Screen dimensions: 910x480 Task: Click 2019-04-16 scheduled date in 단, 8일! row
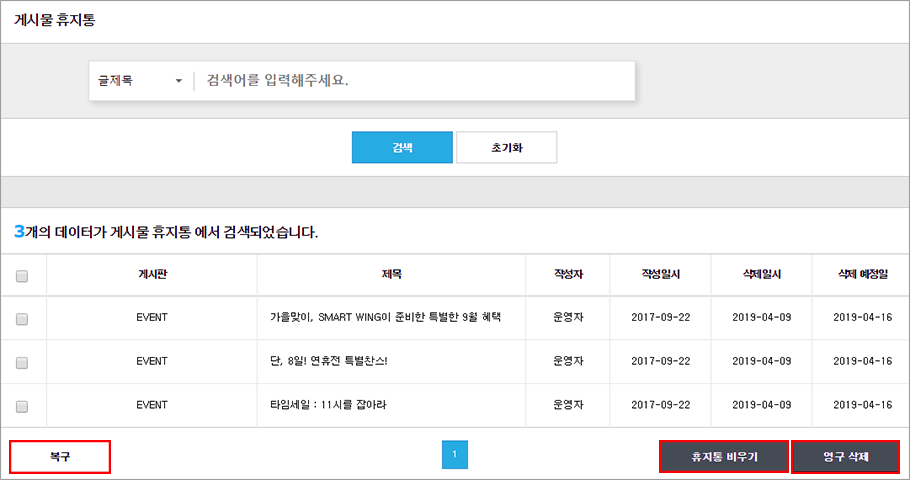(863, 361)
